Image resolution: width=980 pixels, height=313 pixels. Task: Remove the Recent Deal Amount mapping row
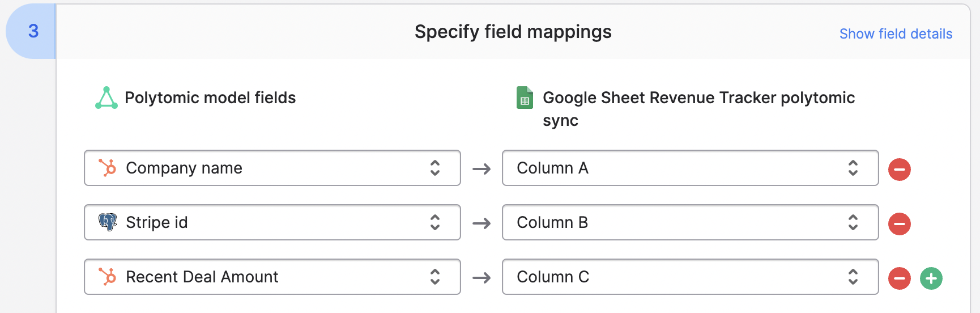[x=899, y=278]
